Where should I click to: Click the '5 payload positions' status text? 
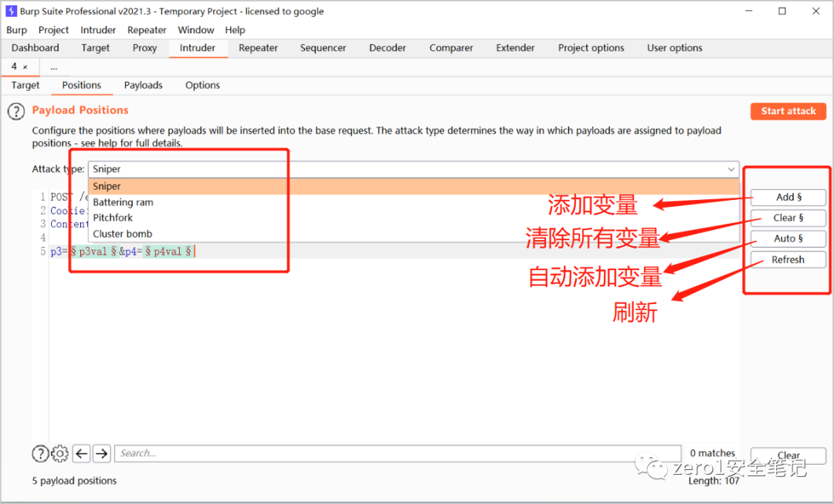[74, 481]
